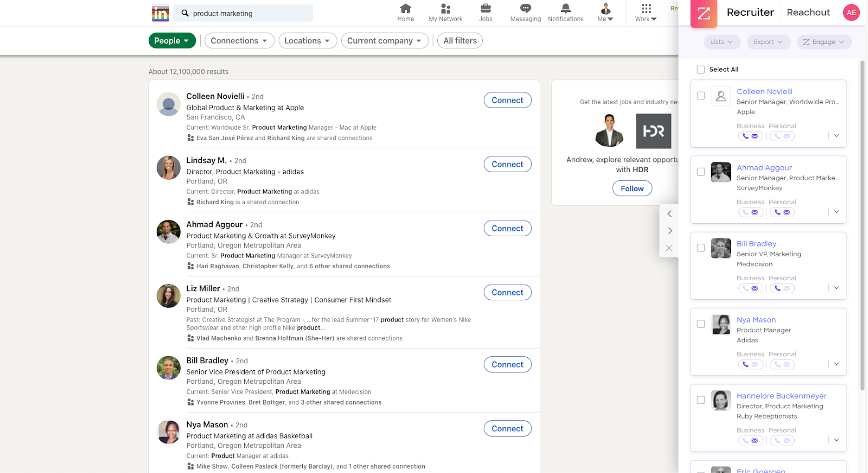This screenshot has width=868, height=473.
Task: Open the Engage dropdown in the side panel
Action: (824, 42)
